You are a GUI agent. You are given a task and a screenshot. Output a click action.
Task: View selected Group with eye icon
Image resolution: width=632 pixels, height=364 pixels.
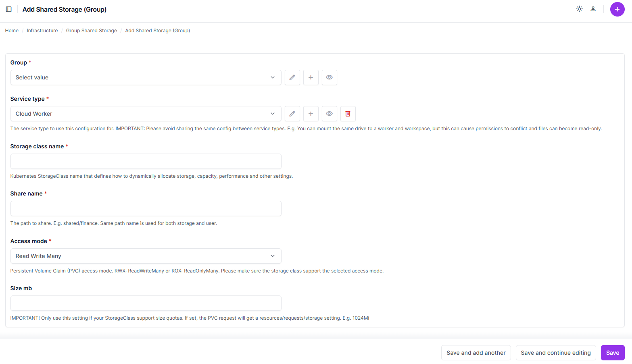(x=329, y=77)
